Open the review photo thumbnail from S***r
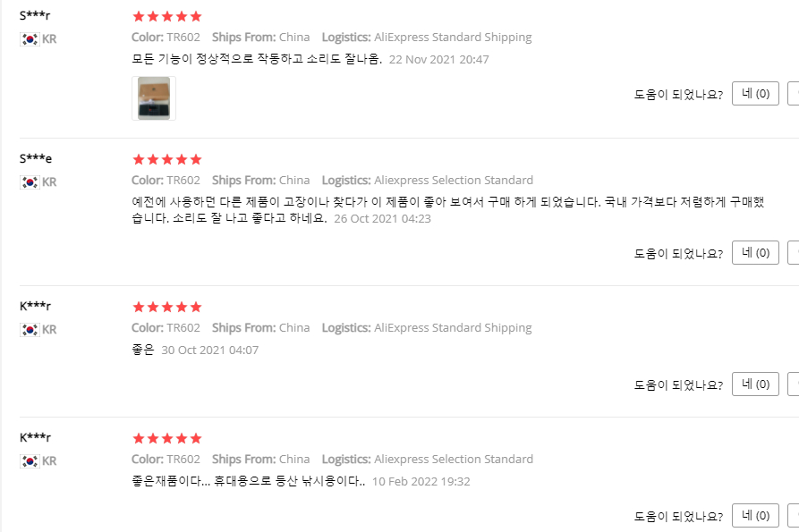The image size is (799, 532). (154, 98)
